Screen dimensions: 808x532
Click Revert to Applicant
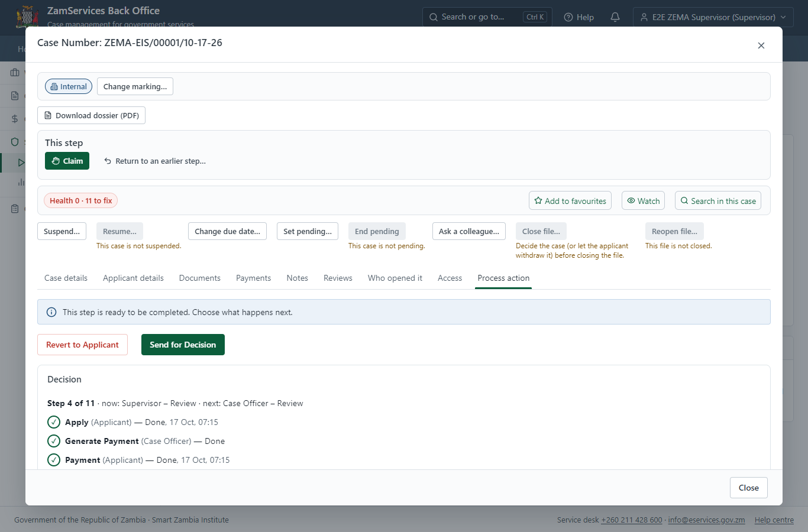pyautogui.click(x=82, y=345)
